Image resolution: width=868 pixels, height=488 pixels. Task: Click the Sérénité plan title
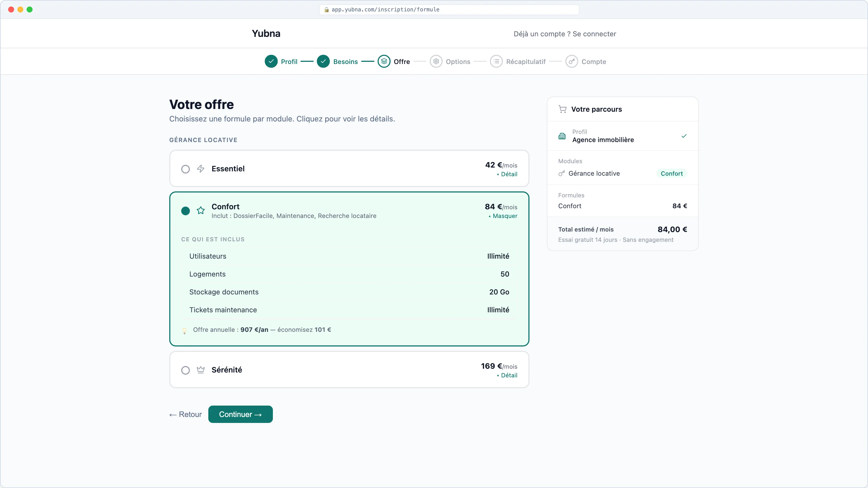pyautogui.click(x=227, y=370)
